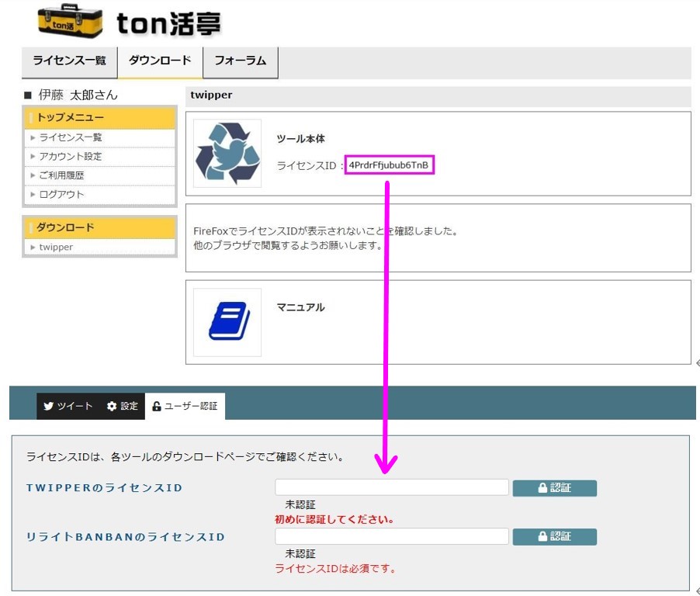Click the twipper recycle bird icon
700x596 pixels.
point(227,153)
